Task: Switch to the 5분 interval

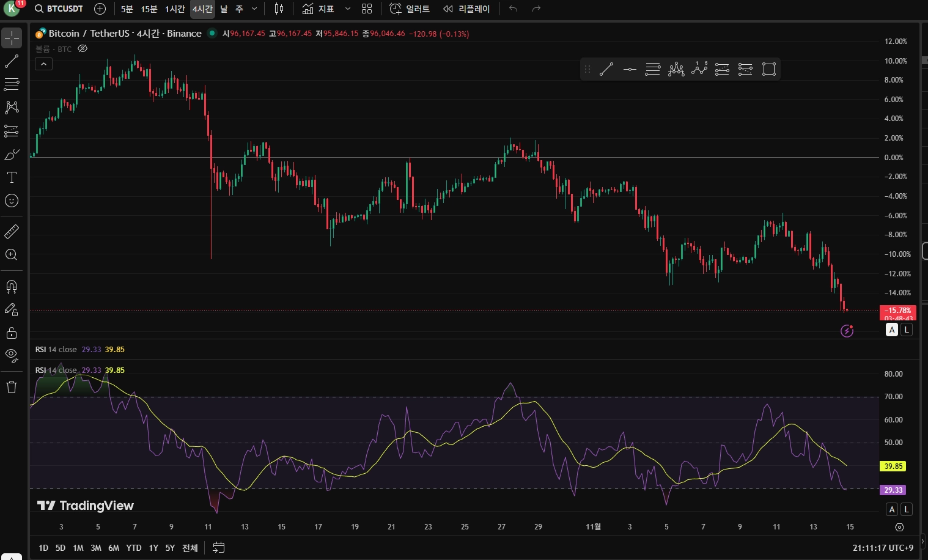Action: pyautogui.click(x=127, y=9)
